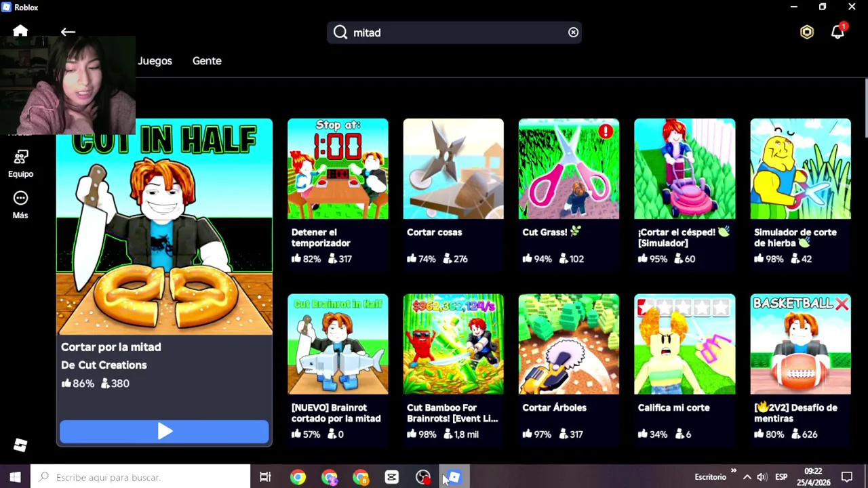Image resolution: width=868 pixels, height=488 pixels.
Task: Open Equipo in the sidebar
Action: 20,163
